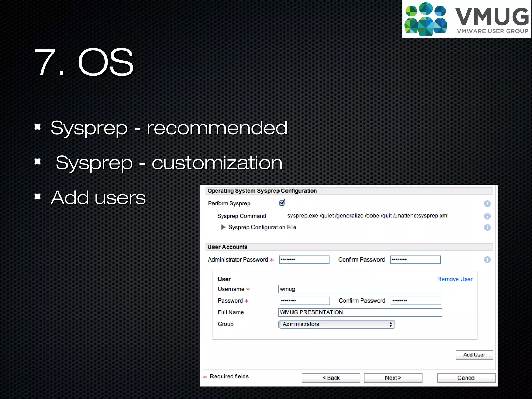Screen dimensions: 532x399
Task: Click Administrator Confirm Password field
Action: tap(415, 260)
